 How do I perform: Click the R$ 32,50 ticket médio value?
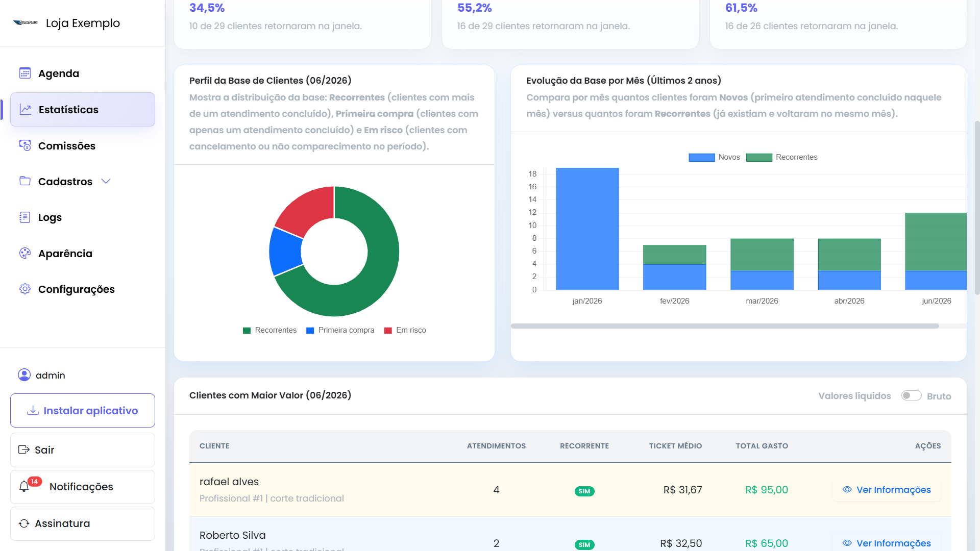(x=681, y=543)
